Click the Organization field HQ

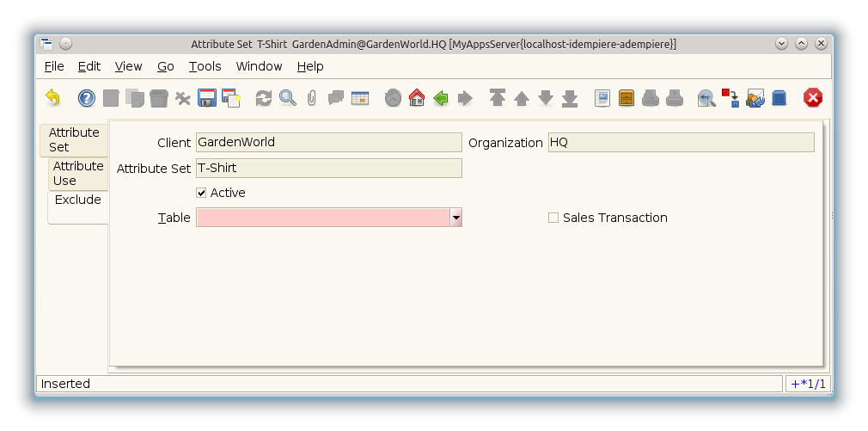point(681,142)
